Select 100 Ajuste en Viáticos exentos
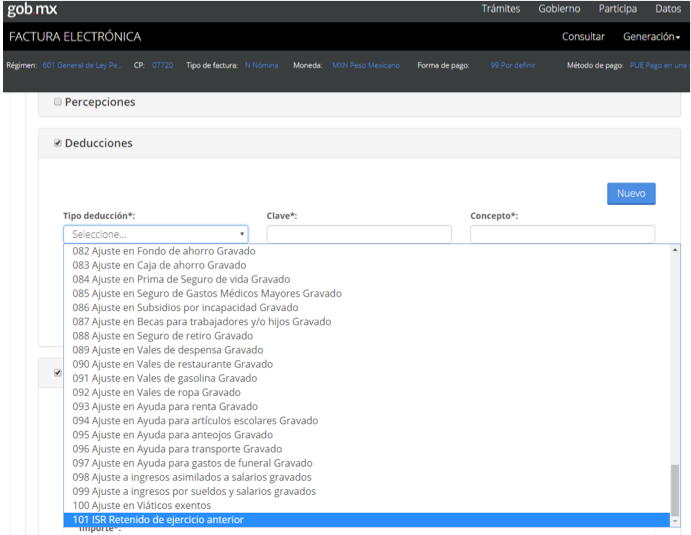This screenshot has width=691, height=535. (x=367, y=505)
